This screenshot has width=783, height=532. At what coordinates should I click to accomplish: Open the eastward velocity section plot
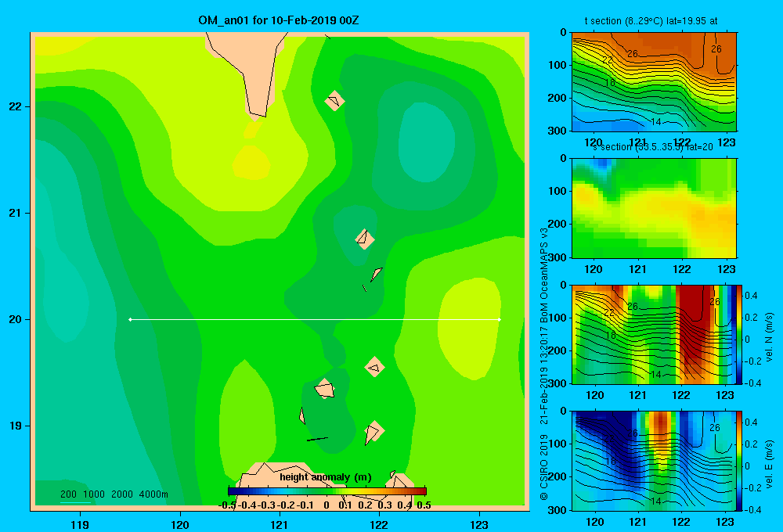pyautogui.click(x=654, y=461)
